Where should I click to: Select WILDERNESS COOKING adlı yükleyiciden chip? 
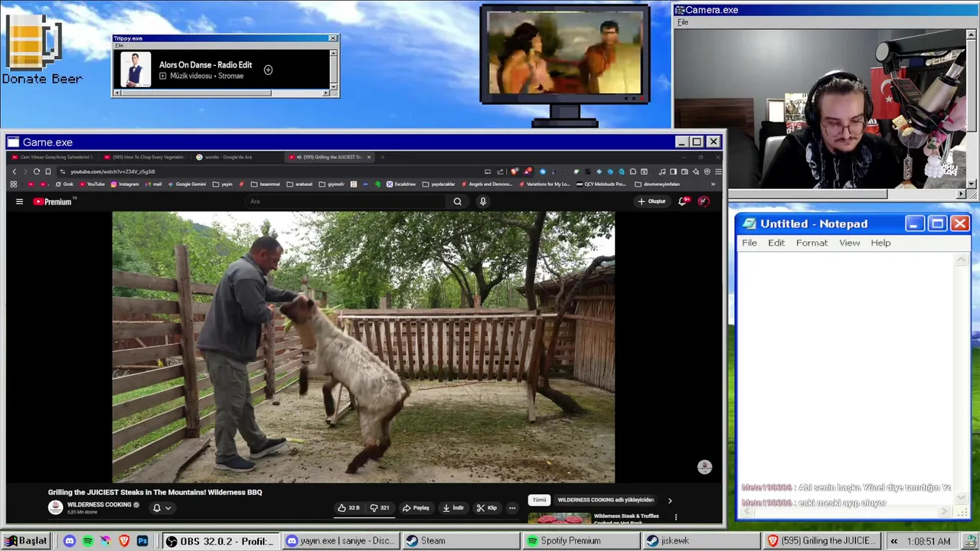click(606, 500)
